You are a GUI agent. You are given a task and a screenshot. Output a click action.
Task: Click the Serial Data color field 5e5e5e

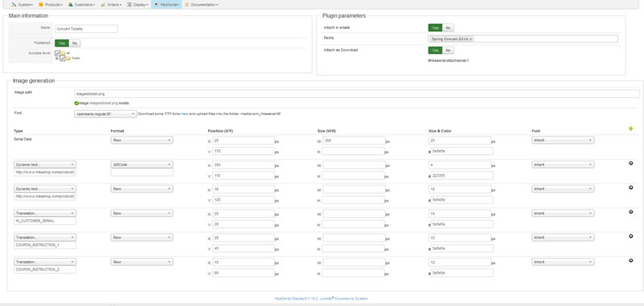(x=461, y=150)
